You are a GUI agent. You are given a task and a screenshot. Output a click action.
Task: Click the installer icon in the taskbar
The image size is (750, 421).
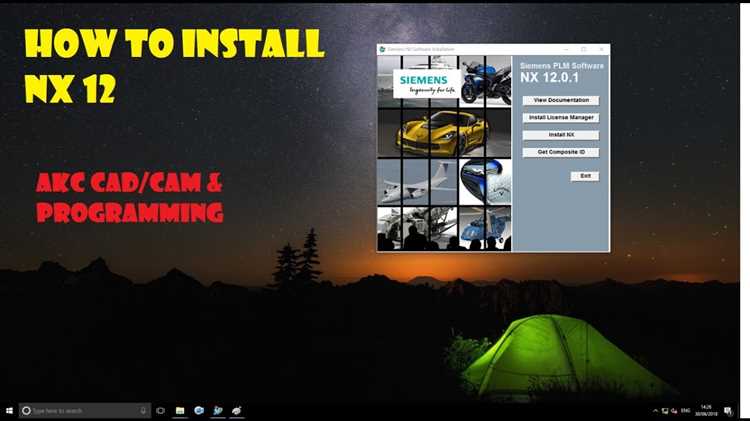[218, 410]
